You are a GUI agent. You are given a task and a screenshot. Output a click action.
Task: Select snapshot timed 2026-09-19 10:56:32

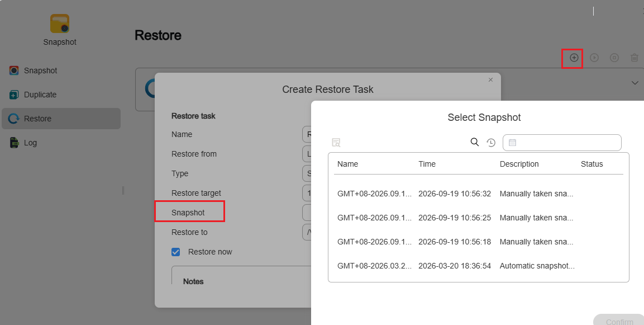point(479,194)
